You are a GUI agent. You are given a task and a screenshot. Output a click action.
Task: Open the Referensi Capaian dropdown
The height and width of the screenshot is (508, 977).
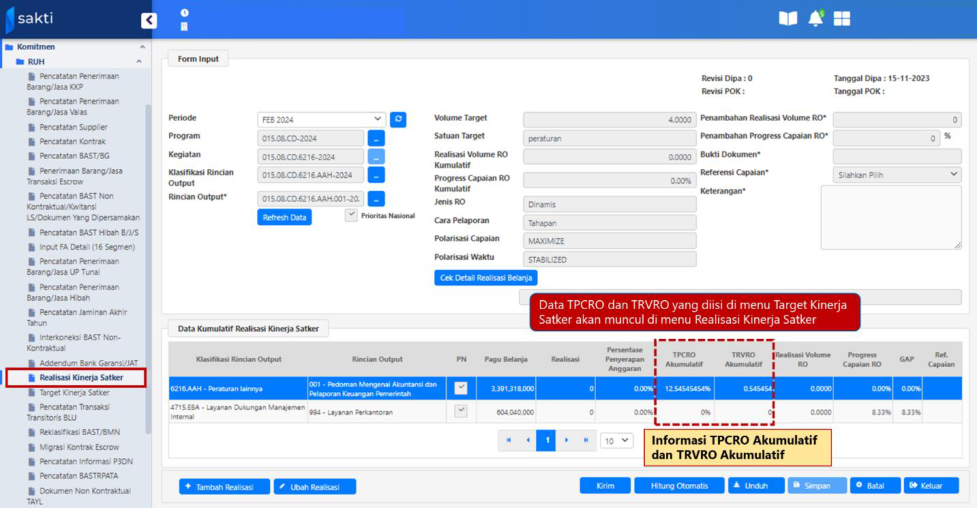click(x=896, y=174)
